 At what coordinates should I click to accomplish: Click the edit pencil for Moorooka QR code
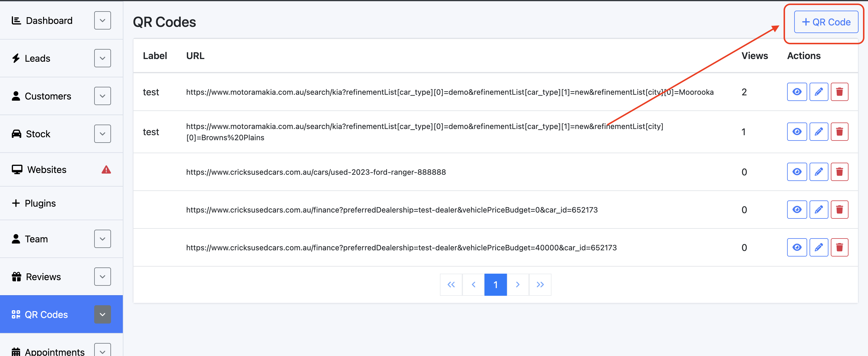tap(818, 92)
